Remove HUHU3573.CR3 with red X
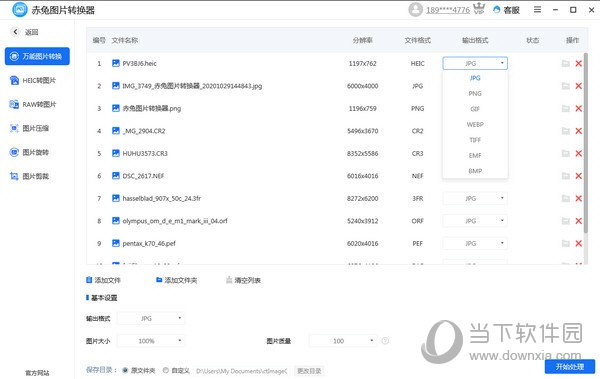Viewport: 600px width, 379px height. pyautogui.click(x=579, y=154)
